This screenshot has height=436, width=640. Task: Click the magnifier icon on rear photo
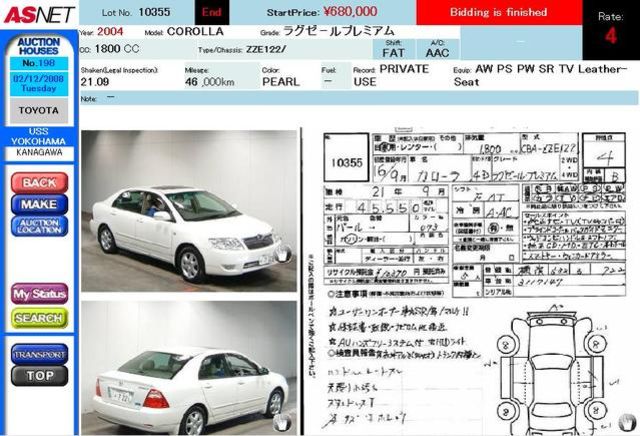click(282, 423)
